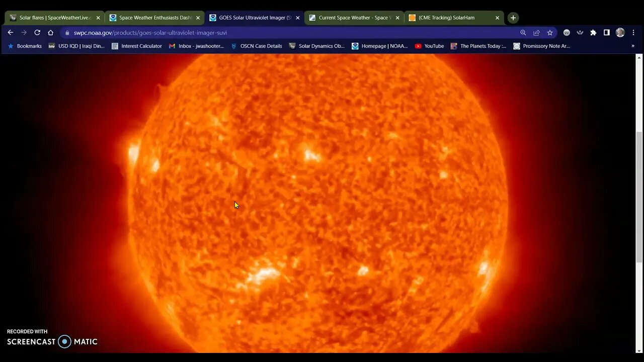Close the Solar flares tab
The image size is (644, 362).
(x=98, y=18)
